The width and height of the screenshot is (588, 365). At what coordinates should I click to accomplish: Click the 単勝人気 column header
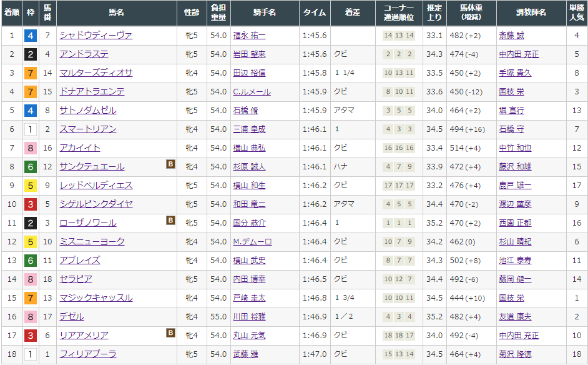coord(577,12)
